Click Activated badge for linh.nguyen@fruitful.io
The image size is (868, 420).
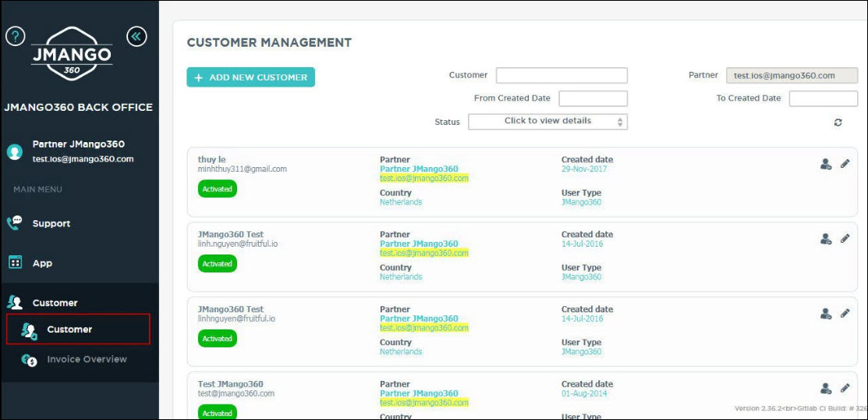[218, 264]
